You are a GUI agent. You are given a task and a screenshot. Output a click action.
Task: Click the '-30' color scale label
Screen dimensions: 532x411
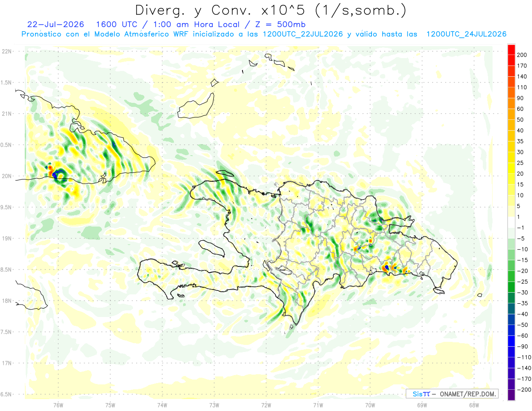[x=524, y=292]
